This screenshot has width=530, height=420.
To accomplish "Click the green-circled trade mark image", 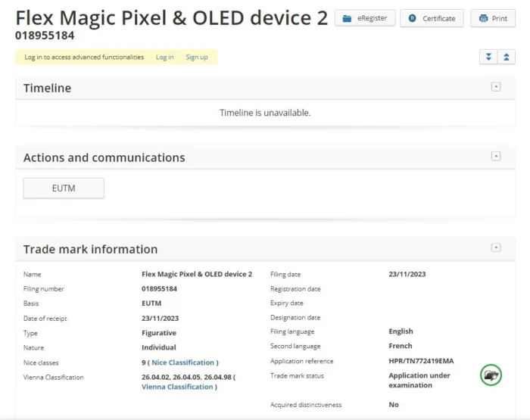I will click(491, 375).
